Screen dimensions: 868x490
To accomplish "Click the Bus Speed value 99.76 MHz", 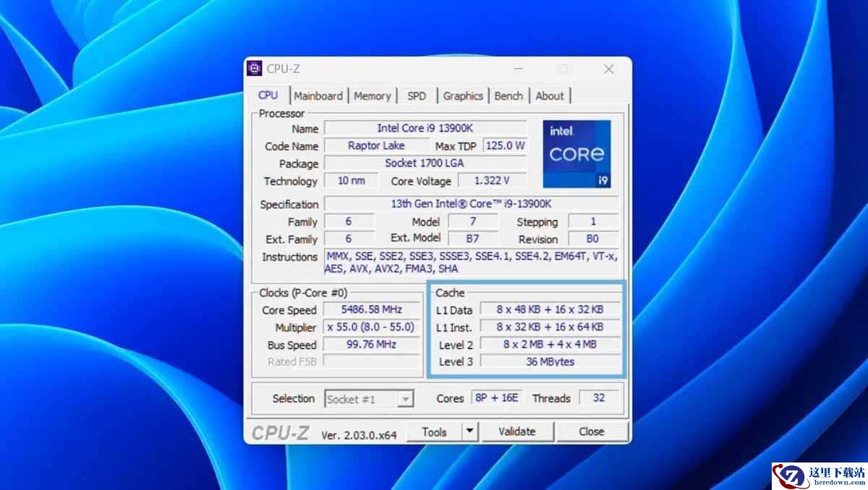I will tap(372, 345).
